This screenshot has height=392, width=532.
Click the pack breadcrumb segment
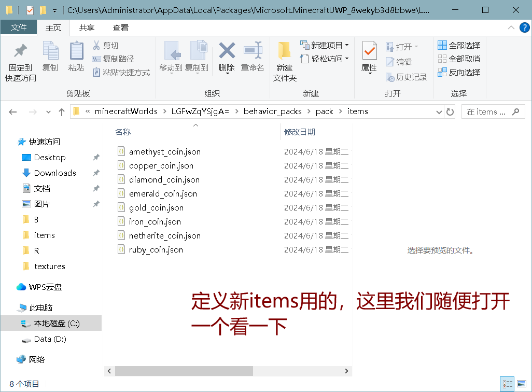pyautogui.click(x=325, y=111)
